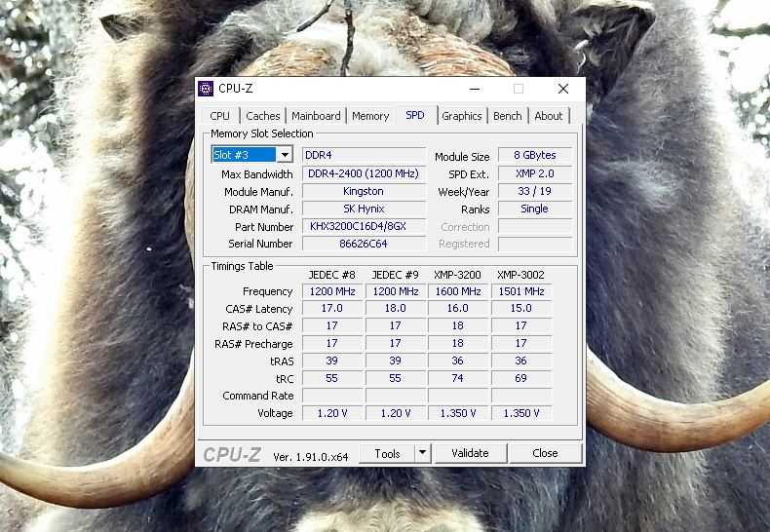Close CPU-Z with title bar X
Image resolution: width=770 pixels, height=532 pixels.
pyautogui.click(x=563, y=89)
